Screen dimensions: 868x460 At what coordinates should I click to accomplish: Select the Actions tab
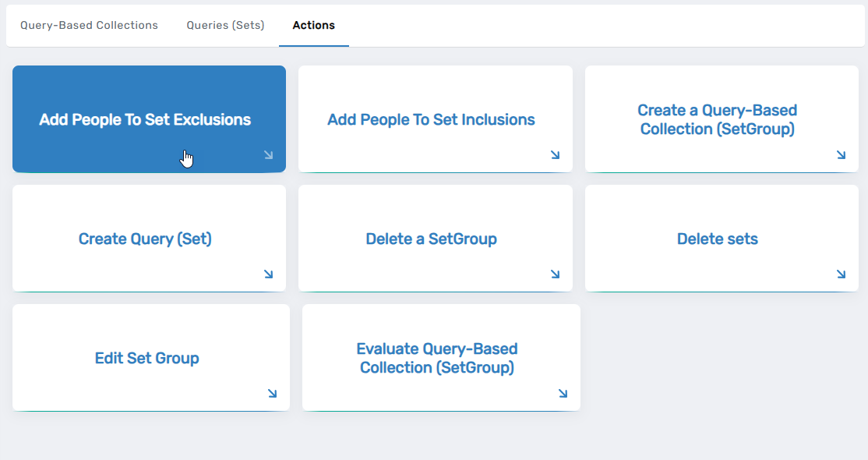(x=313, y=25)
